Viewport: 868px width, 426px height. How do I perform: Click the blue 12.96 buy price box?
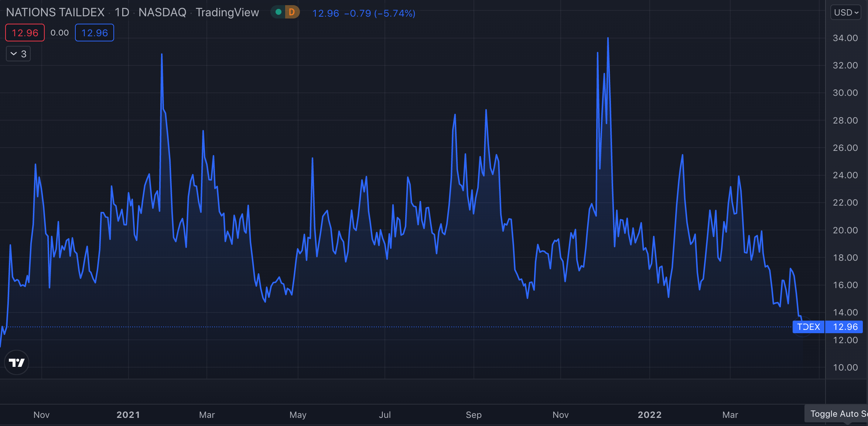[95, 33]
